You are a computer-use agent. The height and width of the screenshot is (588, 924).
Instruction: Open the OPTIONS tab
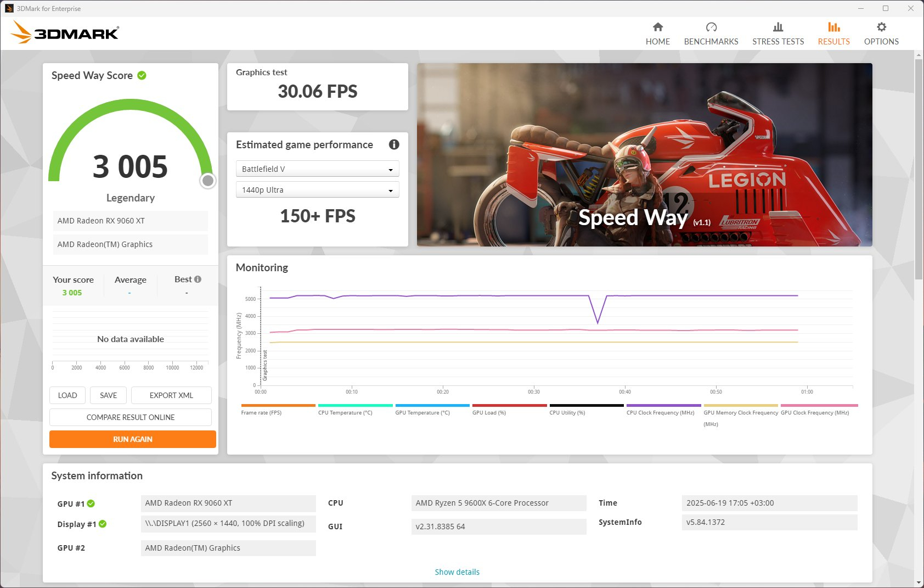pyautogui.click(x=881, y=33)
